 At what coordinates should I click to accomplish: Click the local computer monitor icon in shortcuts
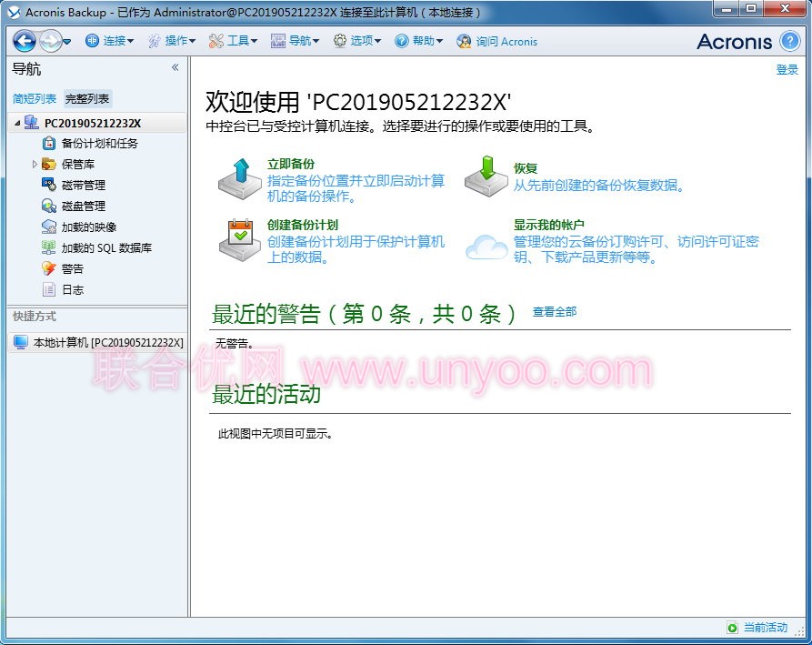[21, 342]
